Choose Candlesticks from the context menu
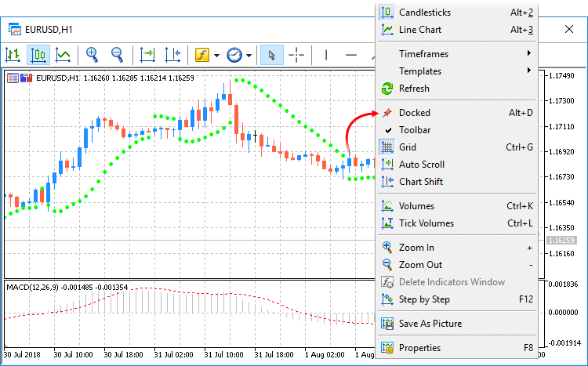 [457, 13]
